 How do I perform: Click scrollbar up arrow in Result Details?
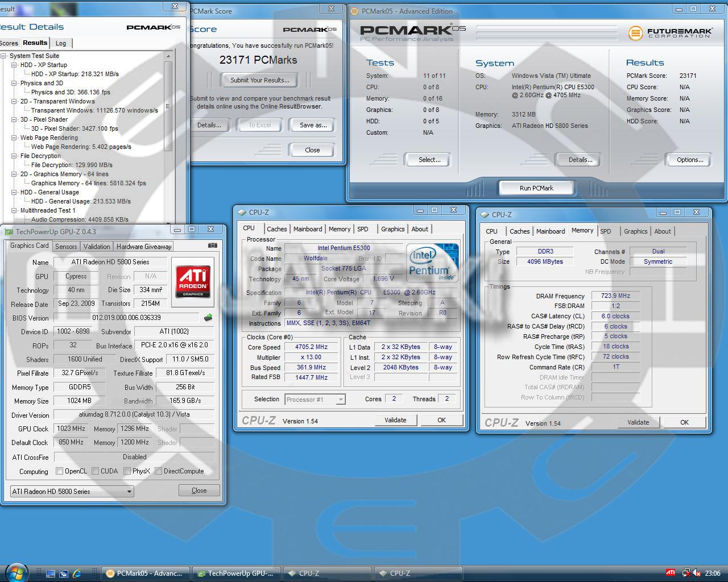168,56
